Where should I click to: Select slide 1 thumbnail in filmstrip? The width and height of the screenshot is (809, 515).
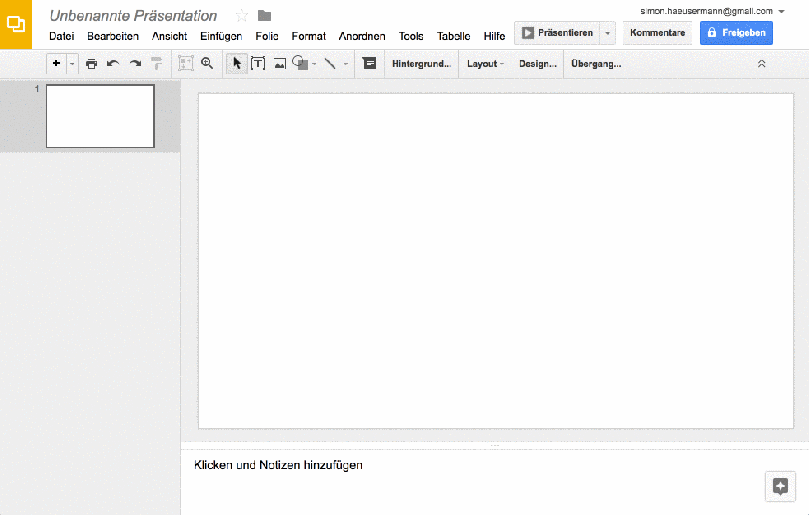pos(100,116)
